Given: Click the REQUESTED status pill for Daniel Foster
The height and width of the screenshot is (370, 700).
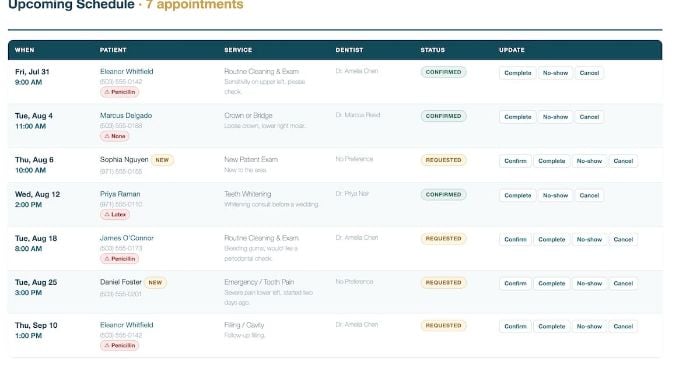Looking at the screenshot, I should tap(443, 283).
